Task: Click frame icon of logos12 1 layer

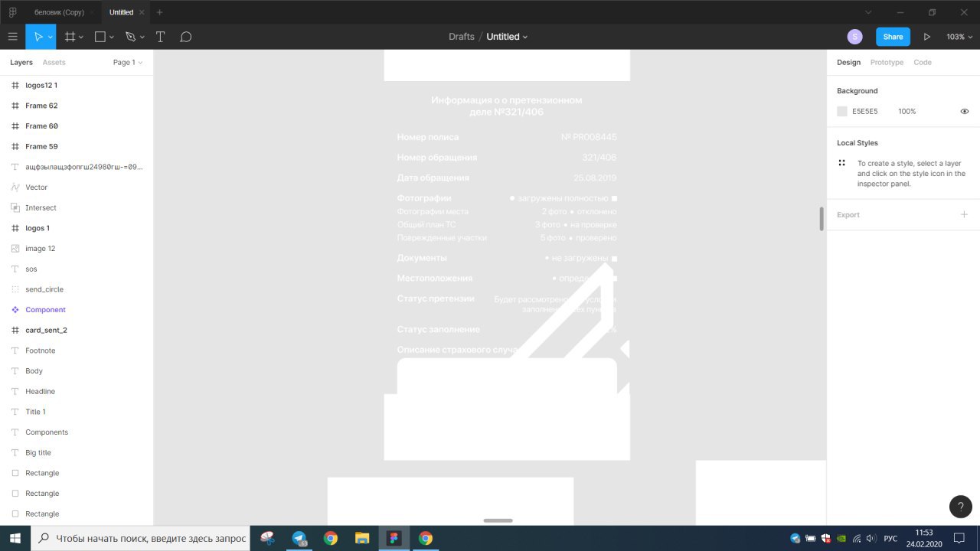Action: [15, 85]
